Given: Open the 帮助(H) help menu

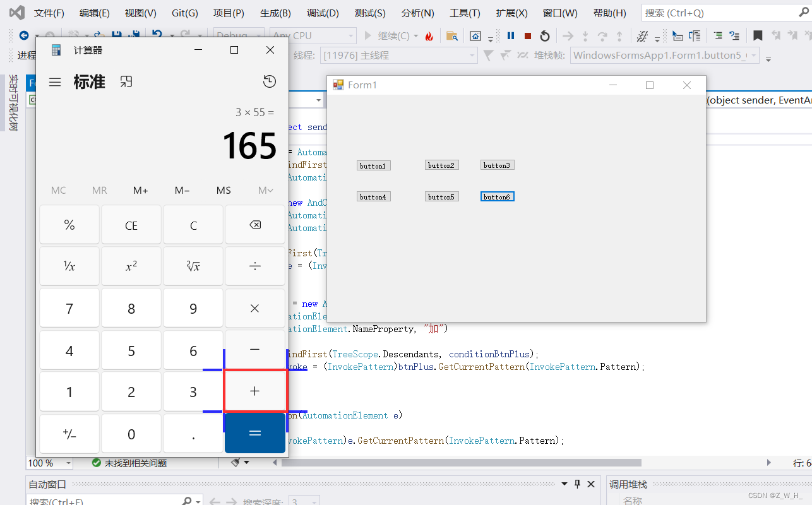Looking at the screenshot, I should point(610,13).
